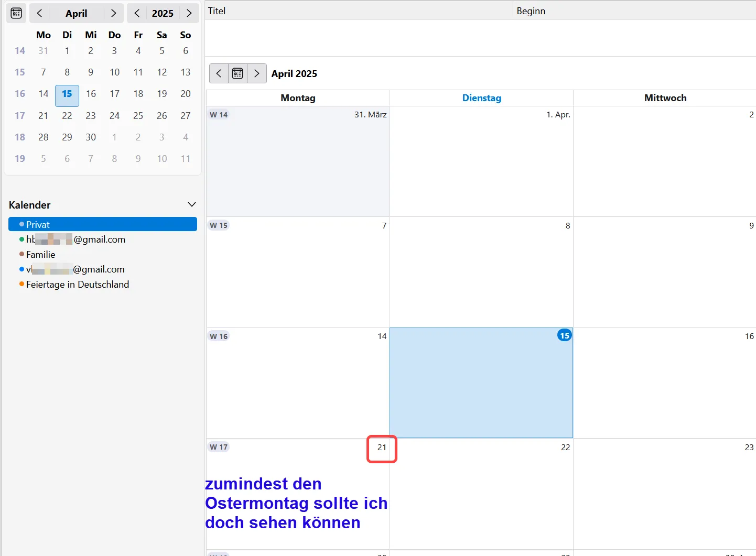Click Familie calendar color dot

tap(21, 254)
